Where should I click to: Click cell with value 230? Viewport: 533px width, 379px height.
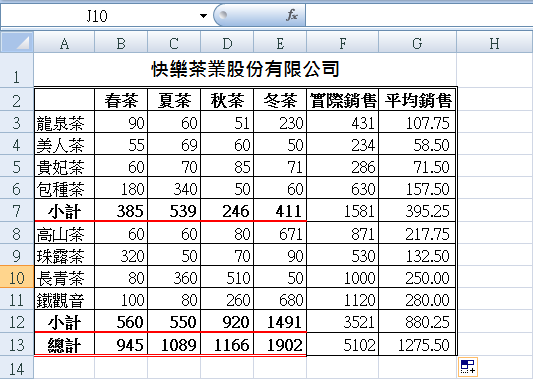pos(280,122)
